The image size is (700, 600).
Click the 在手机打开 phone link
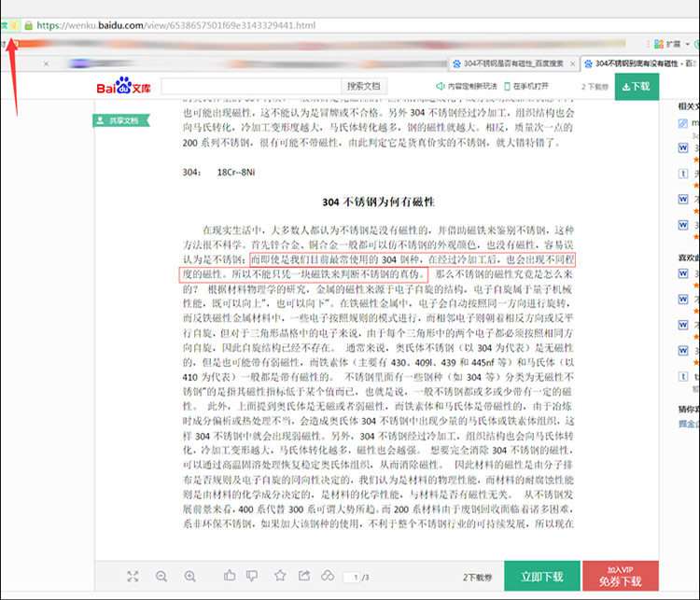click(x=526, y=86)
